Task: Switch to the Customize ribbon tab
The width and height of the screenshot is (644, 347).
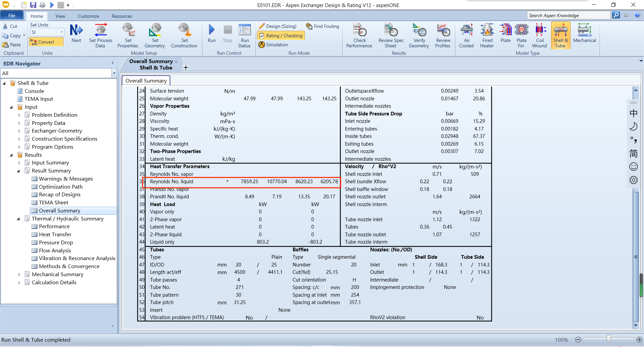Action: [88, 16]
